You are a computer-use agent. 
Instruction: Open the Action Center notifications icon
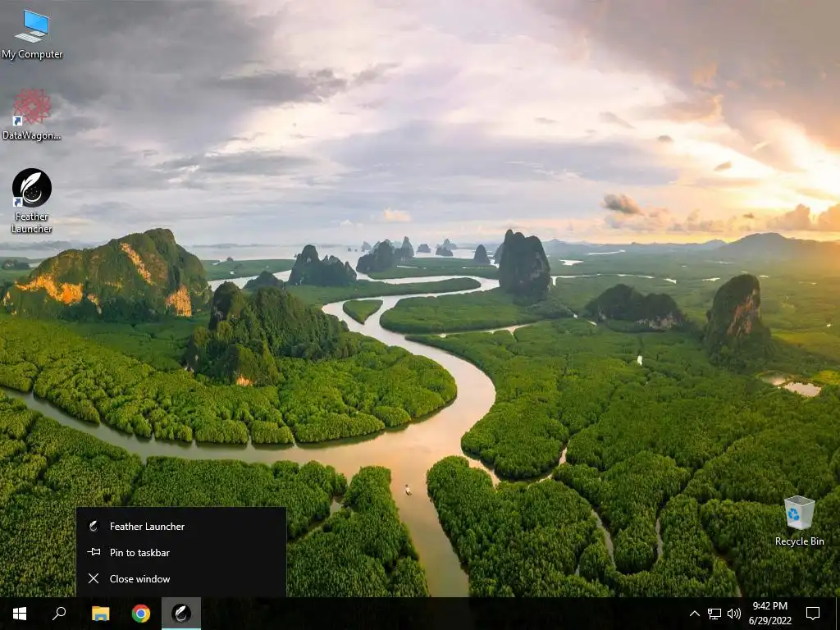point(813,614)
